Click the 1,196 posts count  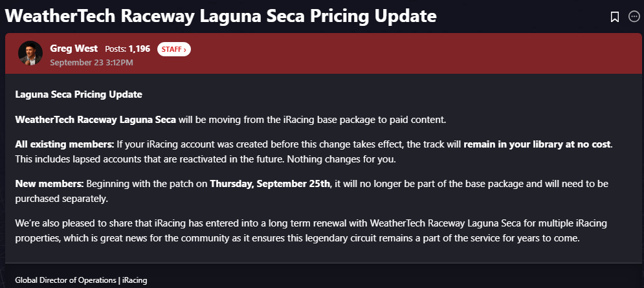(x=139, y=49)
